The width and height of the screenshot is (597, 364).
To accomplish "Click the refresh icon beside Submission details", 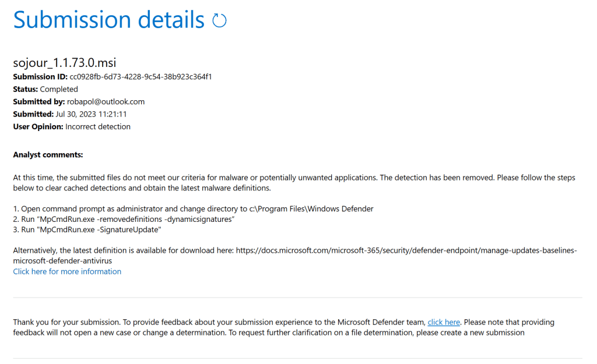I will pyautogui.click(x=219, y=21).
